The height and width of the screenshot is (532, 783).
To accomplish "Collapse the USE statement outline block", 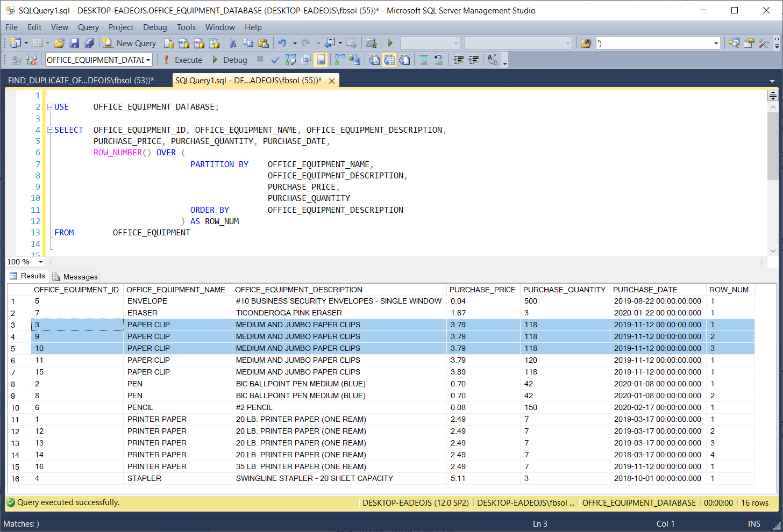I will click(x=50, y=107).
